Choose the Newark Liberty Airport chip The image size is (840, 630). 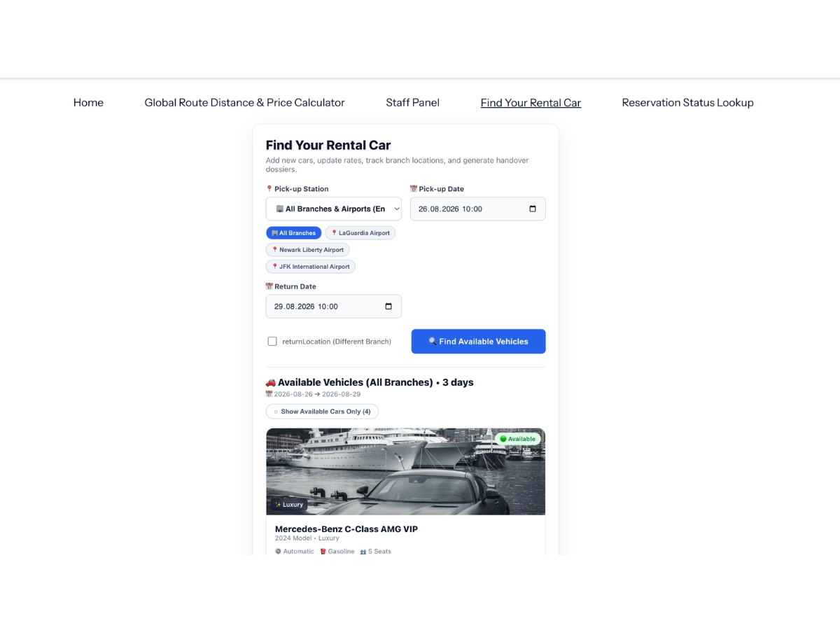[x=307, y=250]
